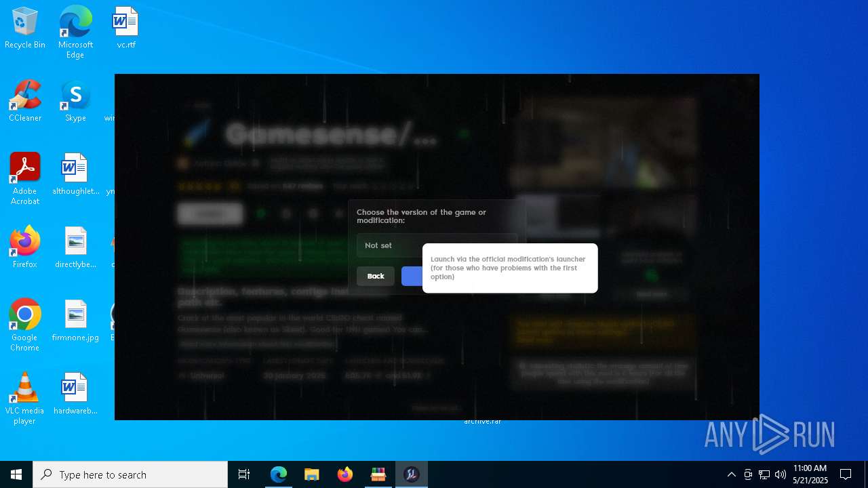The height and width of the screenshot is (488, 868).
Task: Open Firefox desktop shortcut
Action: coord(25,247)
